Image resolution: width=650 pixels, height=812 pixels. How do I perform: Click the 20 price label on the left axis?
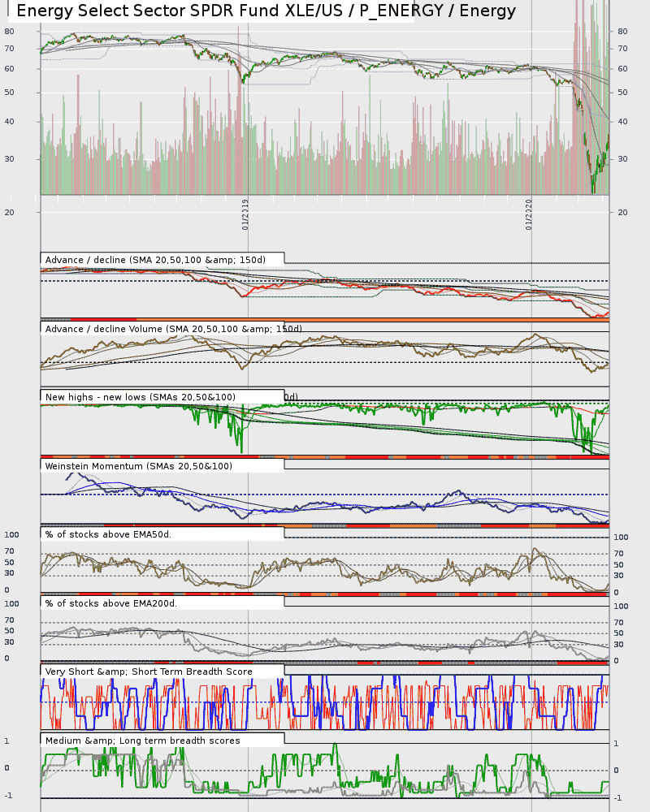click(x=9, y=212)
